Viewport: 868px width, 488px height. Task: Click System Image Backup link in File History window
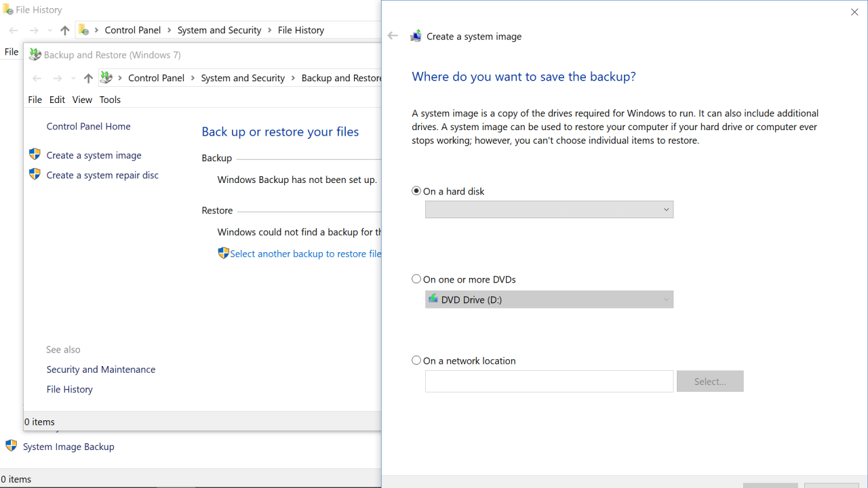tap(68, 447)
